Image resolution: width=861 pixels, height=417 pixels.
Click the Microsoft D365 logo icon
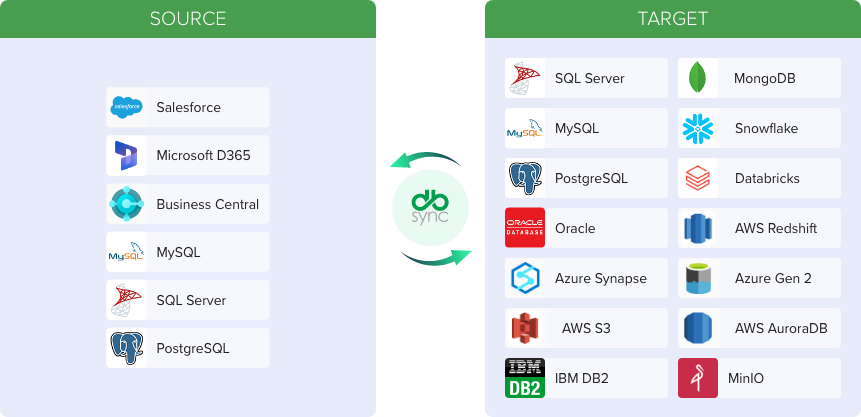coord(126,155)
